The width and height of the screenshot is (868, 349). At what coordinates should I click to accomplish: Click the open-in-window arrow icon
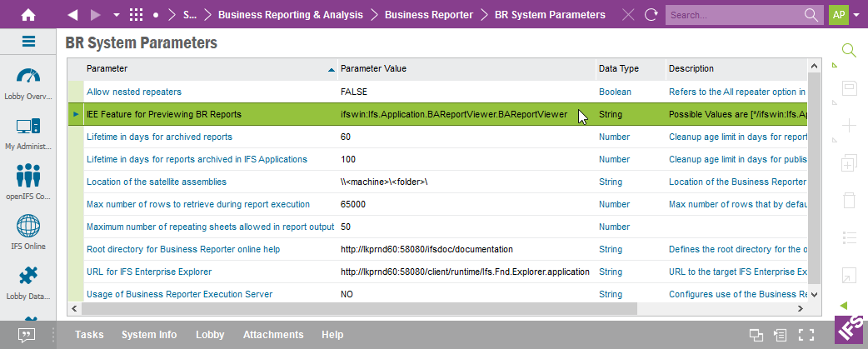click(849, 275)
